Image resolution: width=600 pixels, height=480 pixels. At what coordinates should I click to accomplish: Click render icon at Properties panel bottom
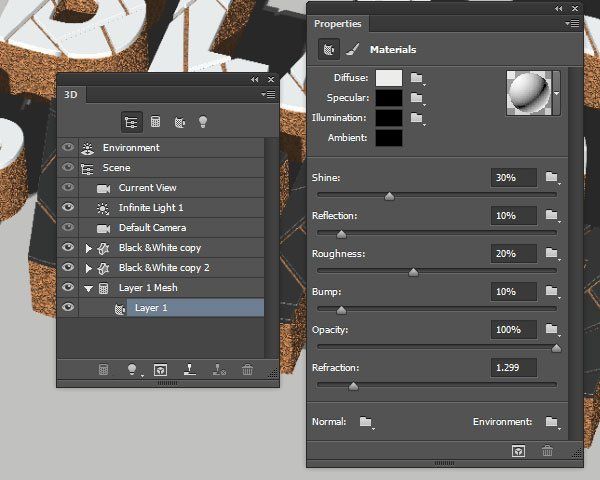pos(518,451)
